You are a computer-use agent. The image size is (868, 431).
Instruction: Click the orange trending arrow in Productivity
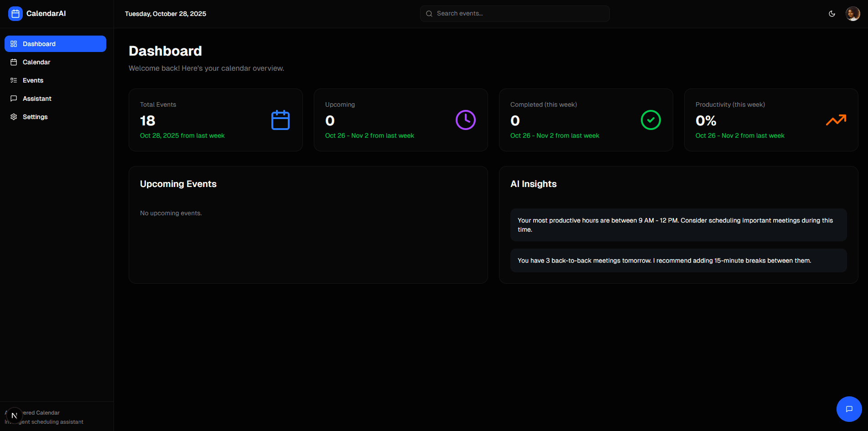click(836, 120)
